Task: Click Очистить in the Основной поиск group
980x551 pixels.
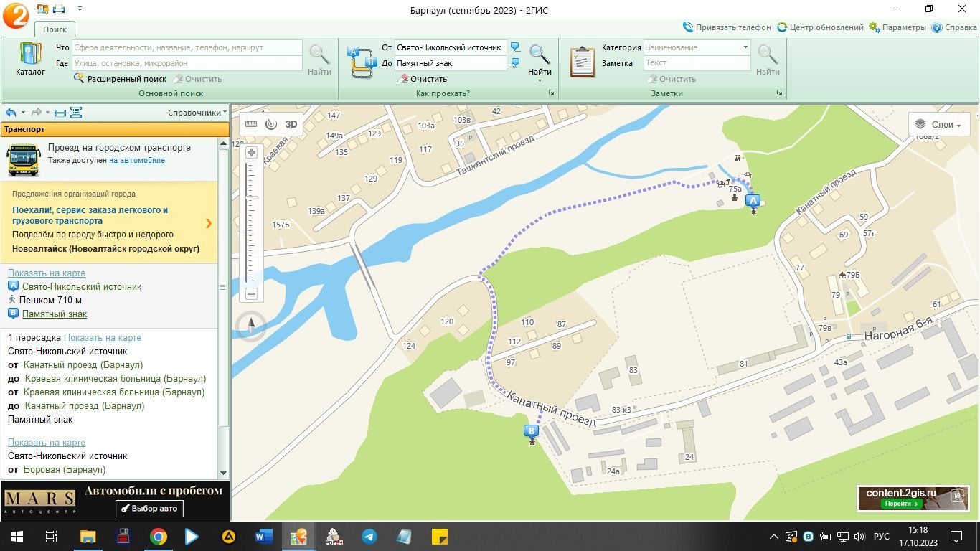Action: [x=197, y=79]
